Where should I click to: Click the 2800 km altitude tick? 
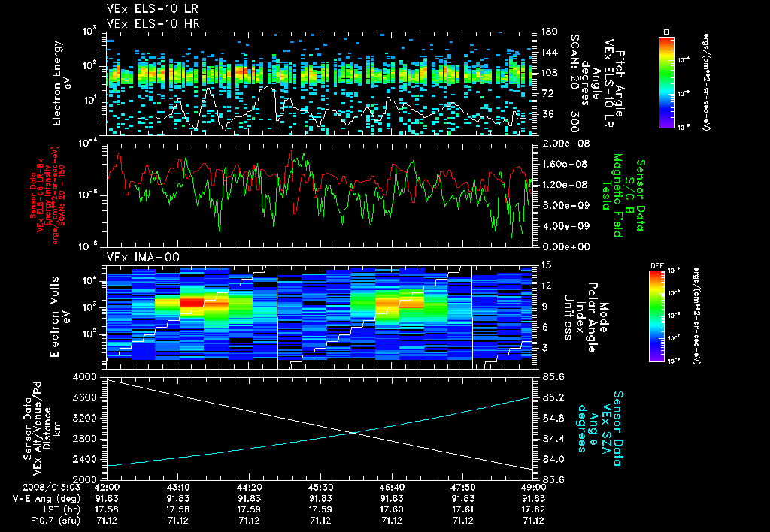coord(84,439)
